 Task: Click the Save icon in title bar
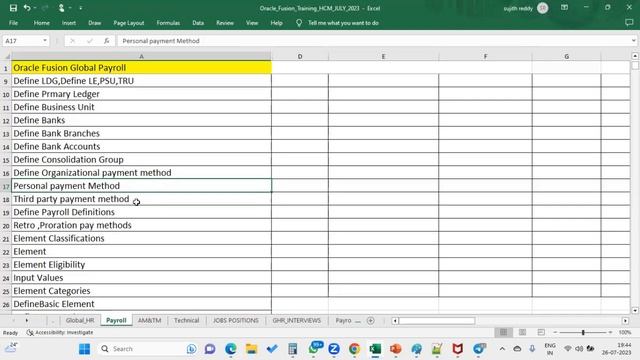pyautogui.click(x=13, y=8)
